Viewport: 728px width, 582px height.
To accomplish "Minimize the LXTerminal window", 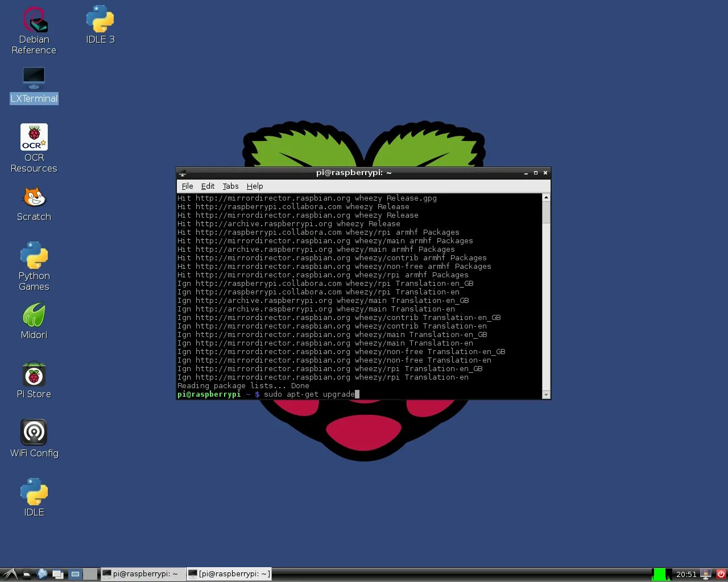I will click(x=526, y=173).
